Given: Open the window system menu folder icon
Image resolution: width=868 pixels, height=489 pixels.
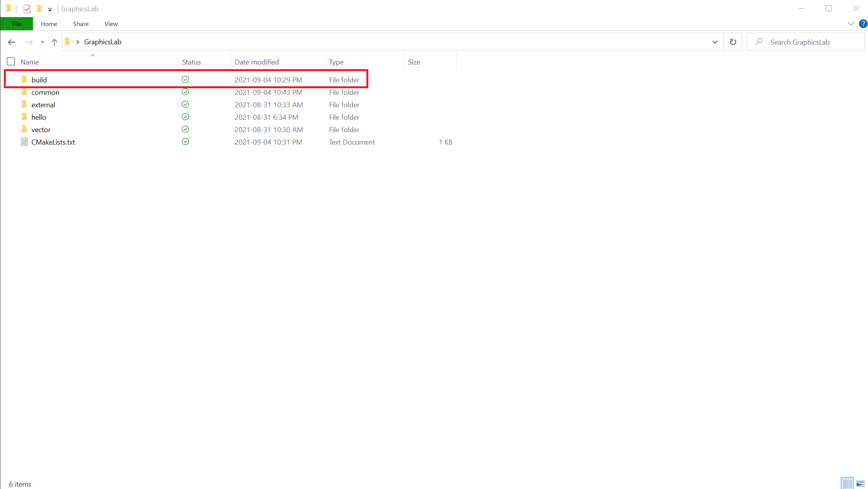Looking at the screenshot, I should point(9,9).
